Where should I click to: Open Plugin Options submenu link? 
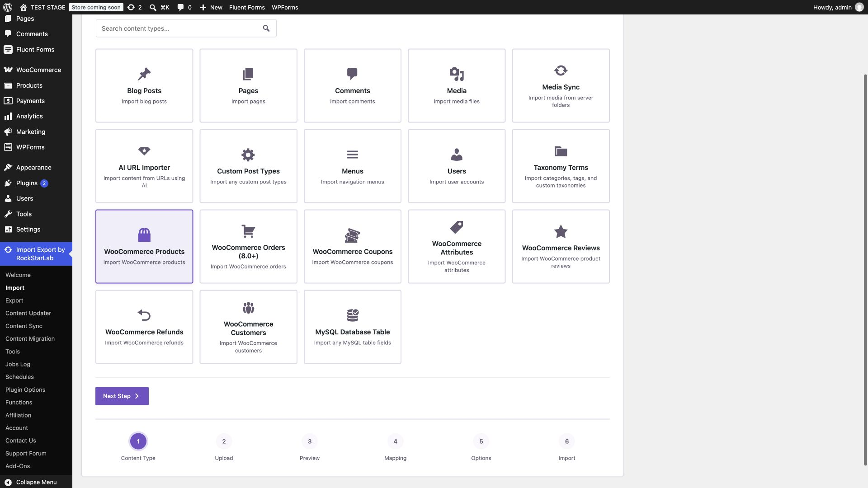point(25,390)
